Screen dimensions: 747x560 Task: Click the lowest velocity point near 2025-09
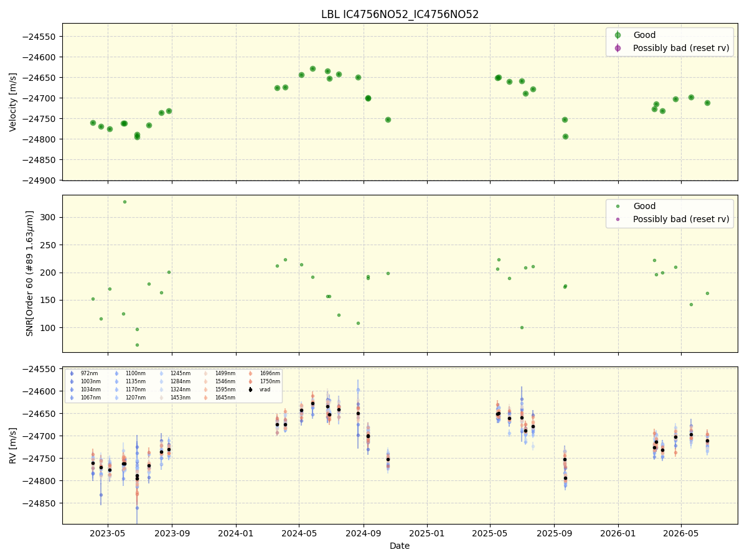tap(565, 136)
